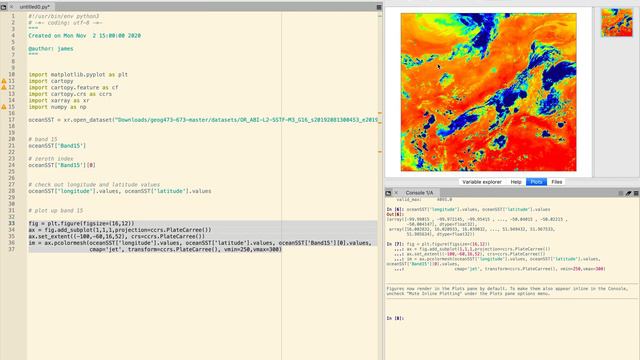Click the 'fig = plt.figure' line

point(81,223)
